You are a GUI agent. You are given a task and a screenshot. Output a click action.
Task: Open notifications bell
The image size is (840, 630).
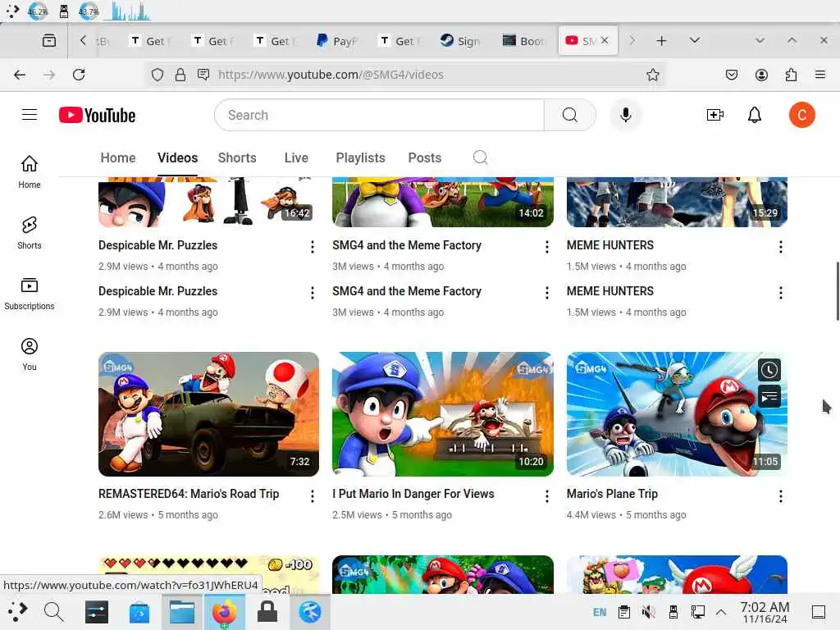tap(755, 115)
